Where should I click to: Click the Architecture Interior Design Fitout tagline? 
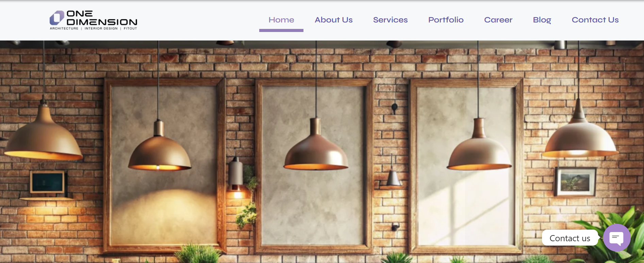point(94,29)
